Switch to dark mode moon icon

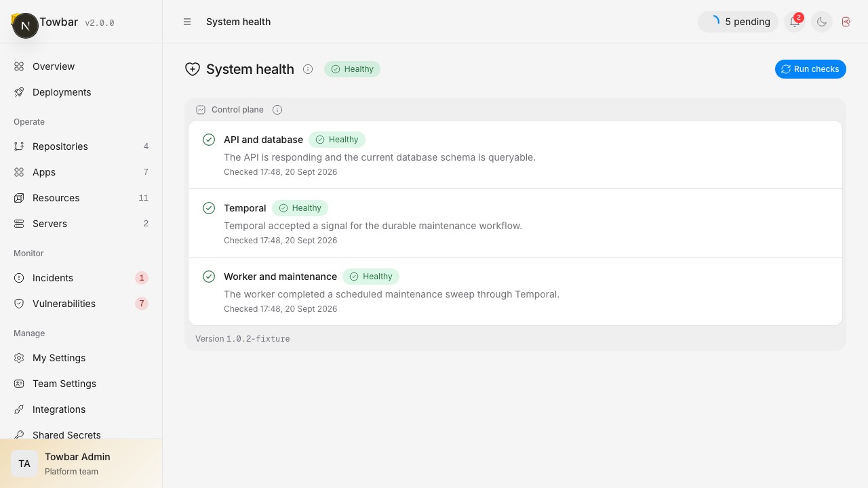pyautogui.click(x=822, y=22)
